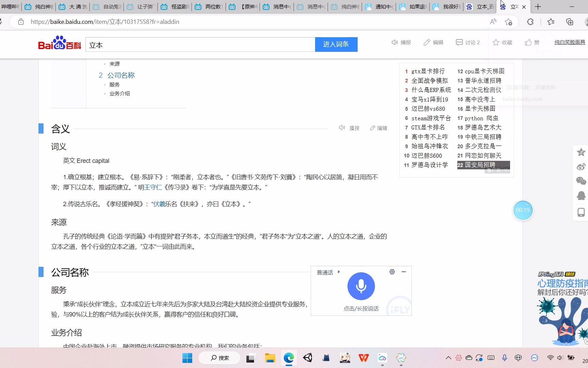The height and width of the screenshot is (368, 588).
Task: Open read aloud icon in address bar
Action: (493, 22)
